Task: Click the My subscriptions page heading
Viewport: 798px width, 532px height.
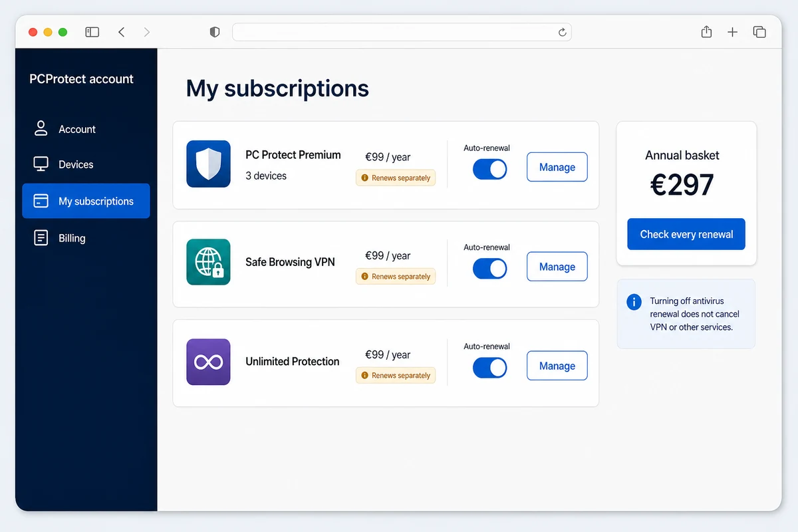Action: pos(277,88)
